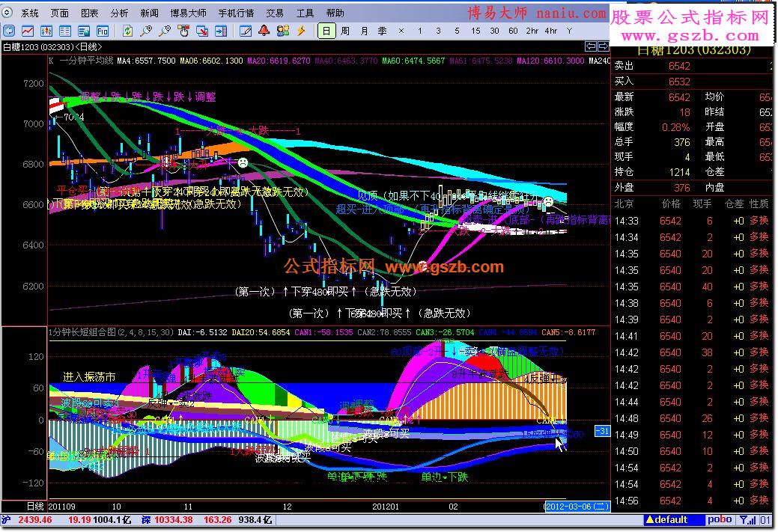Switch to 周 weekly period

(345, 31)
